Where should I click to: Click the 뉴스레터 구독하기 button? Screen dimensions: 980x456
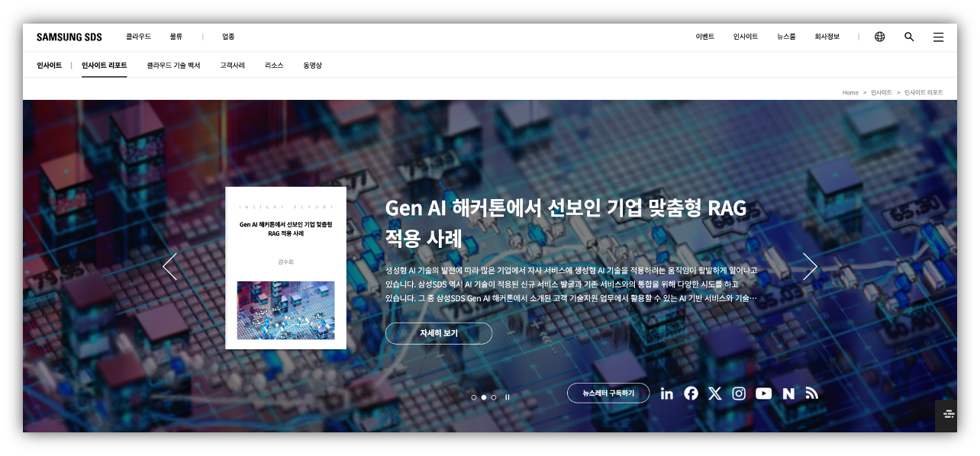[608, 393]
